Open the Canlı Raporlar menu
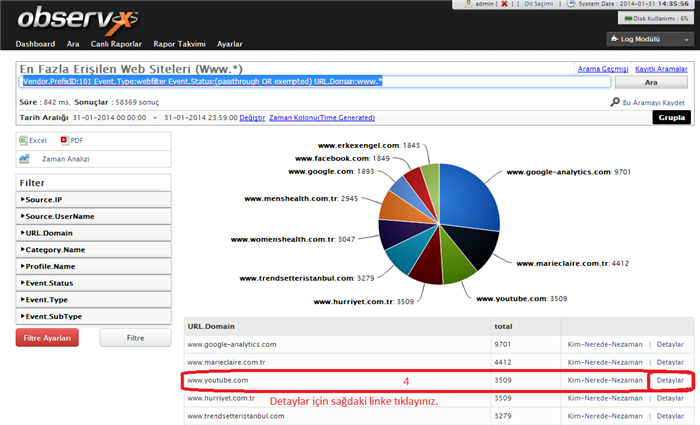 pyautogui.click(x=116, y=44)
